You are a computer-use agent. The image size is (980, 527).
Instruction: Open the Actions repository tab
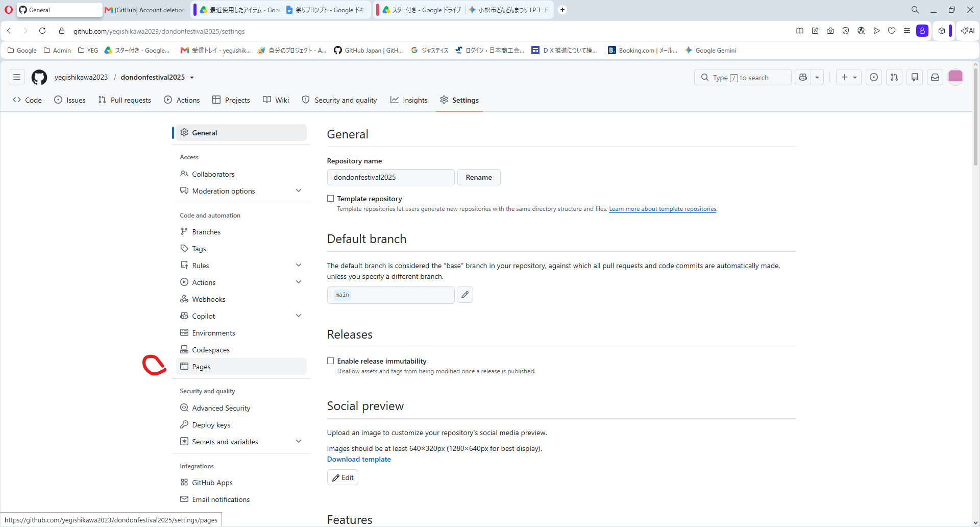pyautogui.click(x=182, y=100)
